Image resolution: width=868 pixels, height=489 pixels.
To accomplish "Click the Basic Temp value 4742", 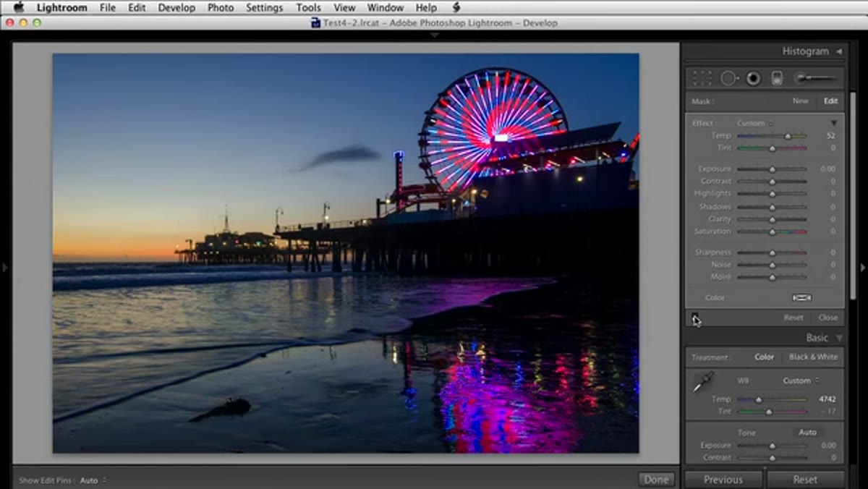I will coord(827,399).
